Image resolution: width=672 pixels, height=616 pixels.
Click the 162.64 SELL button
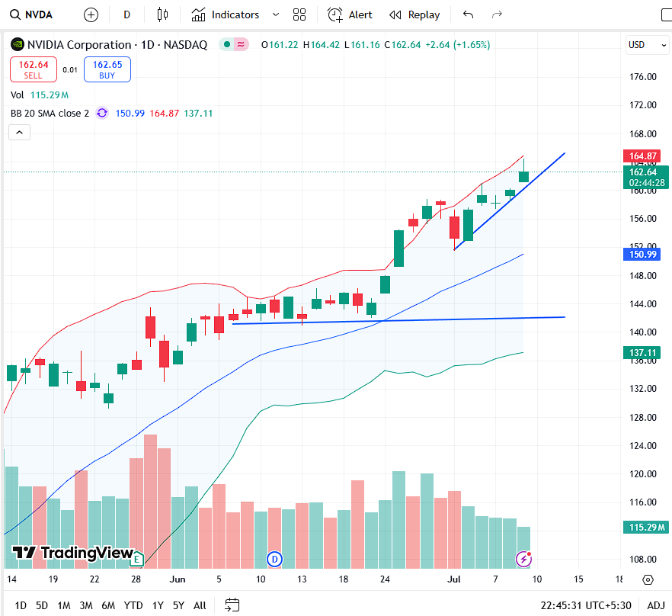point(34,69)
